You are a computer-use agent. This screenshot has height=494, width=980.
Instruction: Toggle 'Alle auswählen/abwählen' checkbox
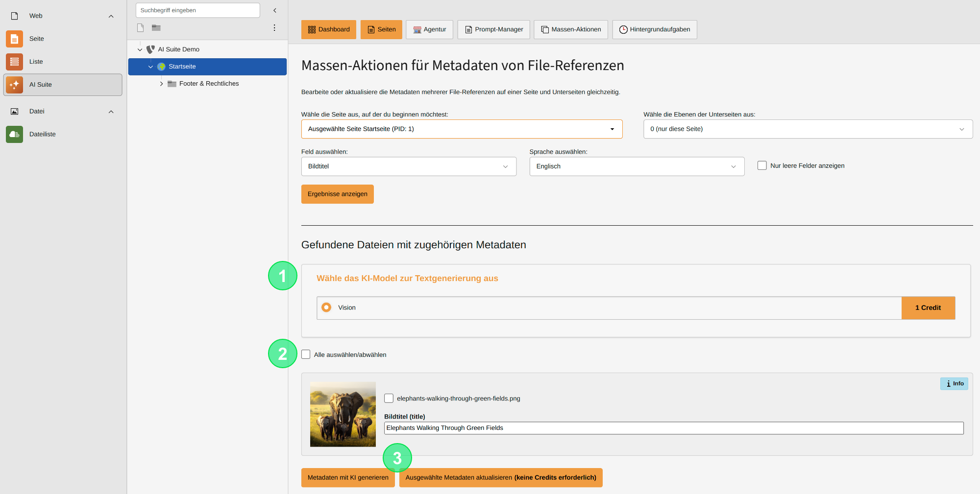click(x=306, y=354)
